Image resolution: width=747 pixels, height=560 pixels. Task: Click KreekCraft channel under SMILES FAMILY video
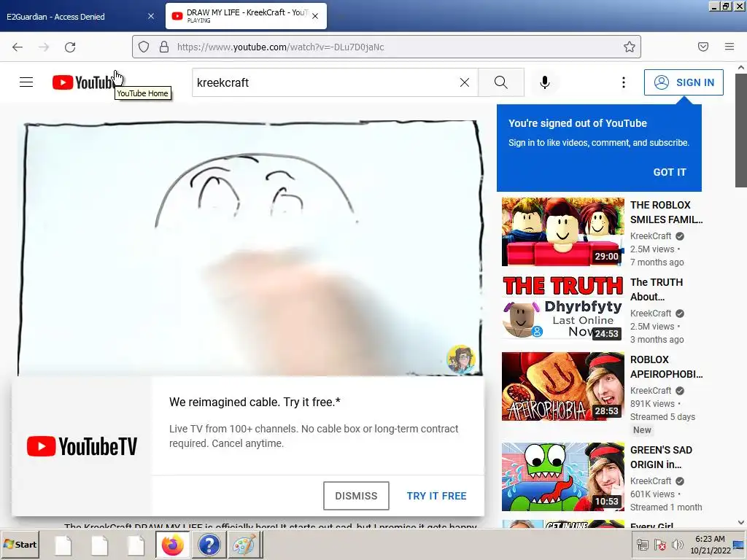pyautogui.click(x=650, y=236)
